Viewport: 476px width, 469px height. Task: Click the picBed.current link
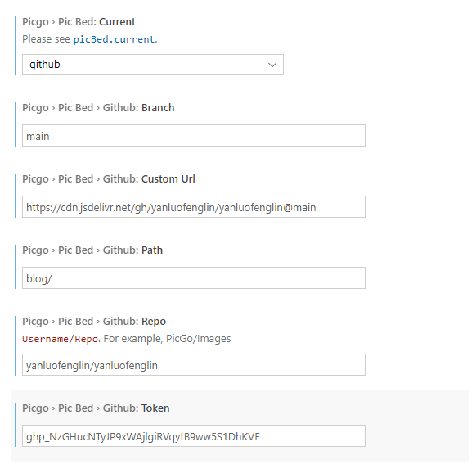[x=115, y=39]
